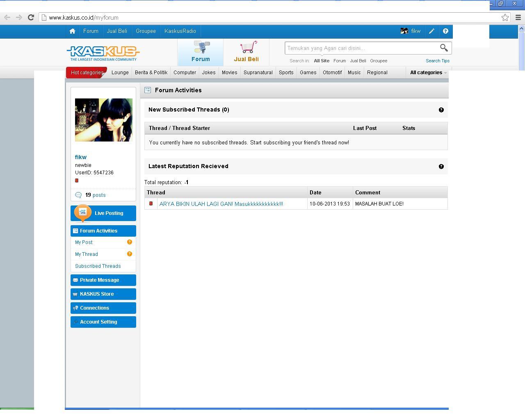Open My Thread in the sidebar
The image size is (525, 420).
coord(87,254)
